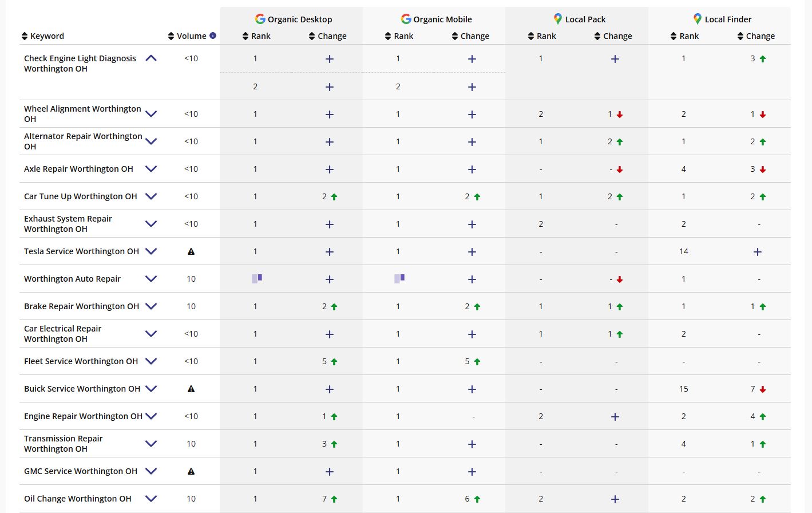Viewport: 812px width, 513px height.
Task: Sort by Organic Desktop Change
Action: coord(312,36)
